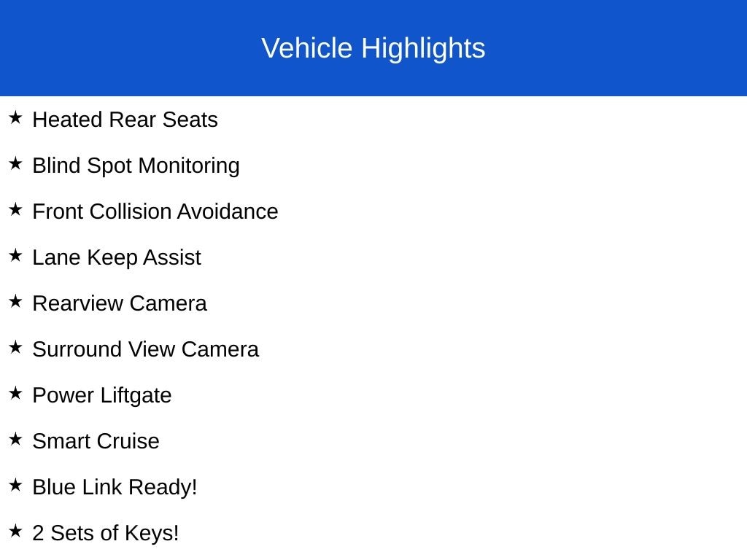Click the Blue Link Ready! text

[115, 487]
